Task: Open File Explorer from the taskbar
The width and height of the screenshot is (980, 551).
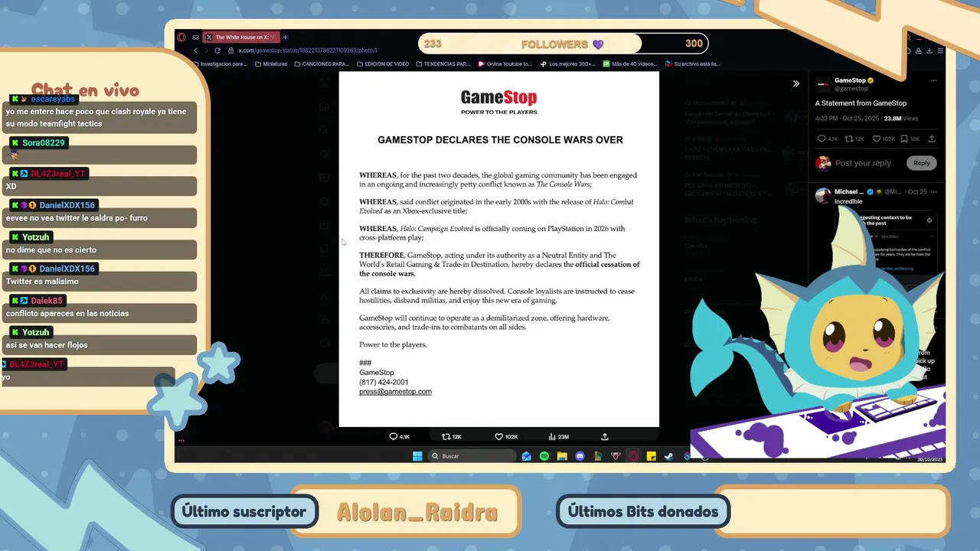Action: point(562,456)
